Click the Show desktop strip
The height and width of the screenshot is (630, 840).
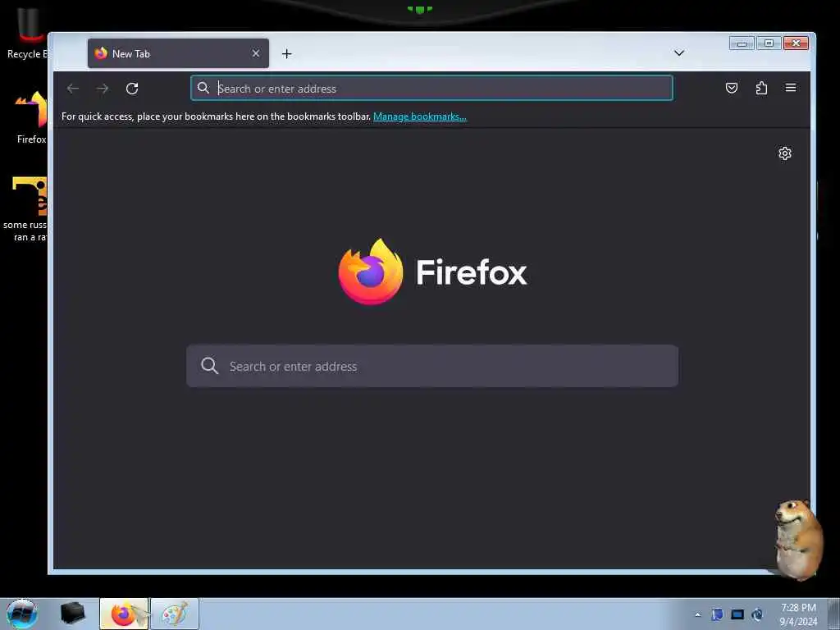pyautogui.click(x=834, y=614)
